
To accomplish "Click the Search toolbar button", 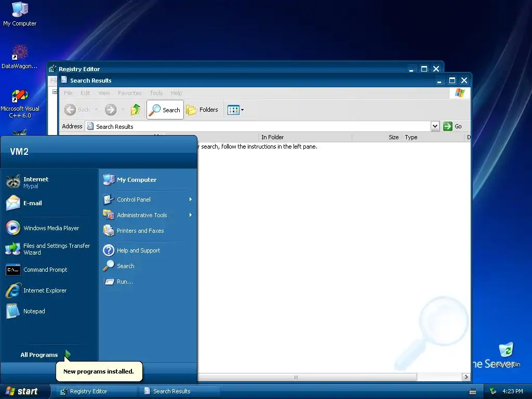I will [165, 110].
